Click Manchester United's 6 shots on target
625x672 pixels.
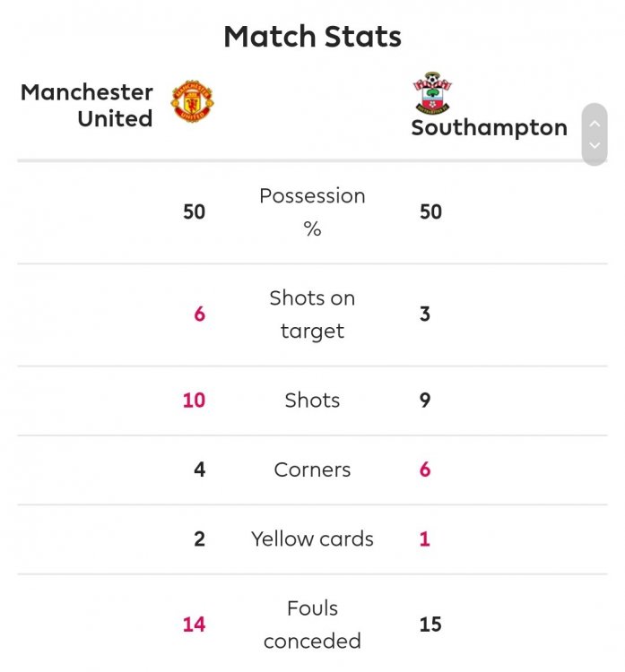pyautogui.click(x=199, y=314)
